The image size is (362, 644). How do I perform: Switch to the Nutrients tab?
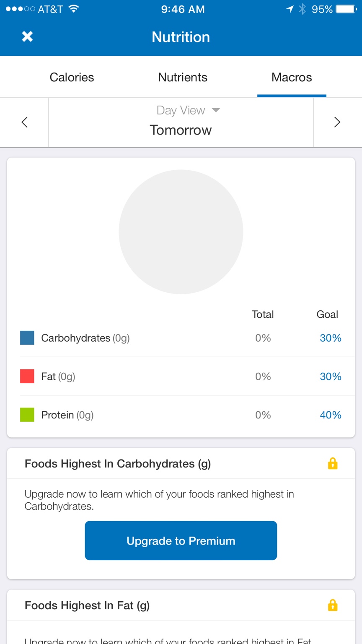coord(183,77)
